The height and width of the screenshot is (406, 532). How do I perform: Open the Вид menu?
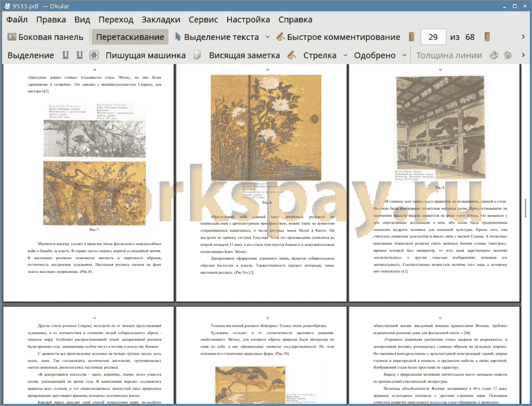pyautogui.click(x=82, y=20)
